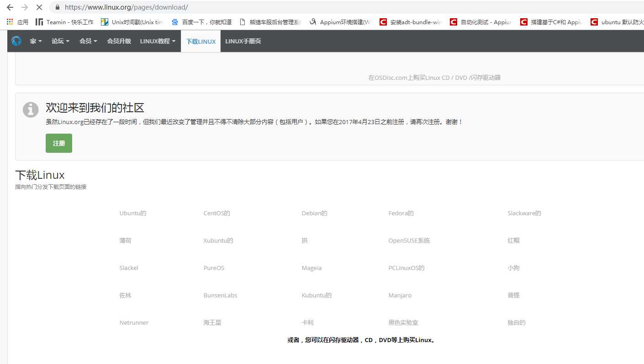Open the 自动化测试 - Appium bookmark

point(481,22)
